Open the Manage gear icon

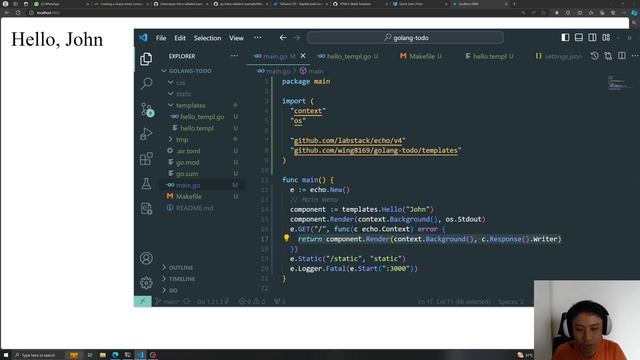(x=146, y=282)
